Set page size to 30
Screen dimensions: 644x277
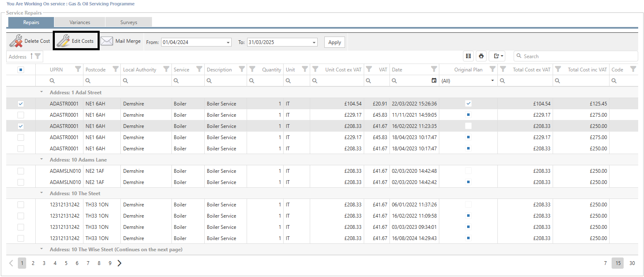point(632,263)
